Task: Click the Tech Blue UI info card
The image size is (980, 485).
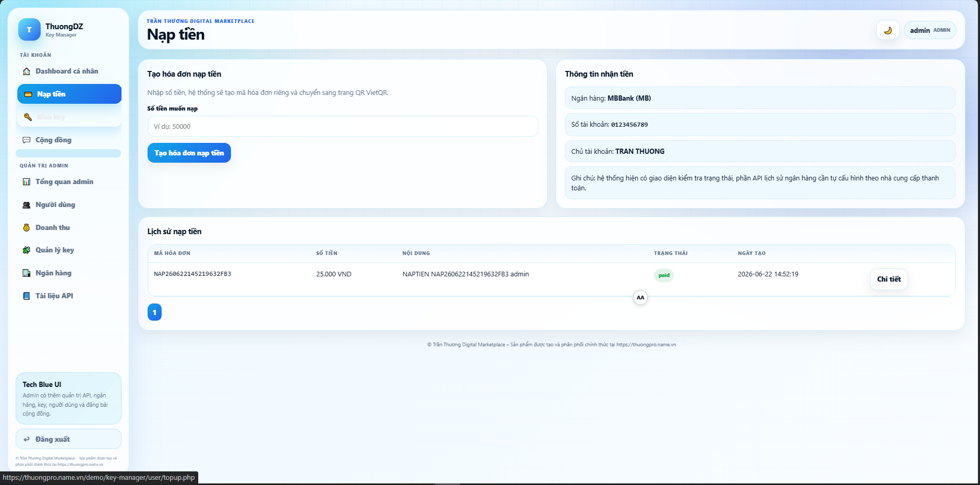Action: [68, 398]
